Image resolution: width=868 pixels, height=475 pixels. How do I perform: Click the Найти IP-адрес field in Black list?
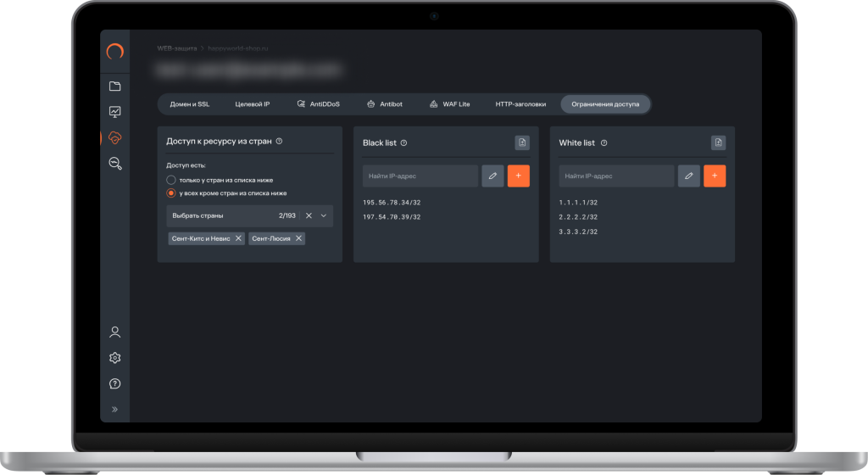[420, 176]
